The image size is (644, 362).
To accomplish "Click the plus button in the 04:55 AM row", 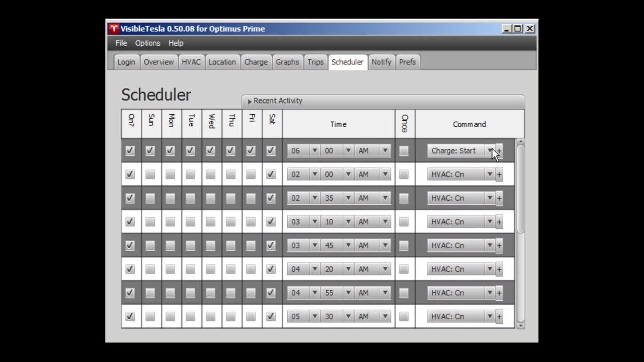I will (x=499, y=293).
